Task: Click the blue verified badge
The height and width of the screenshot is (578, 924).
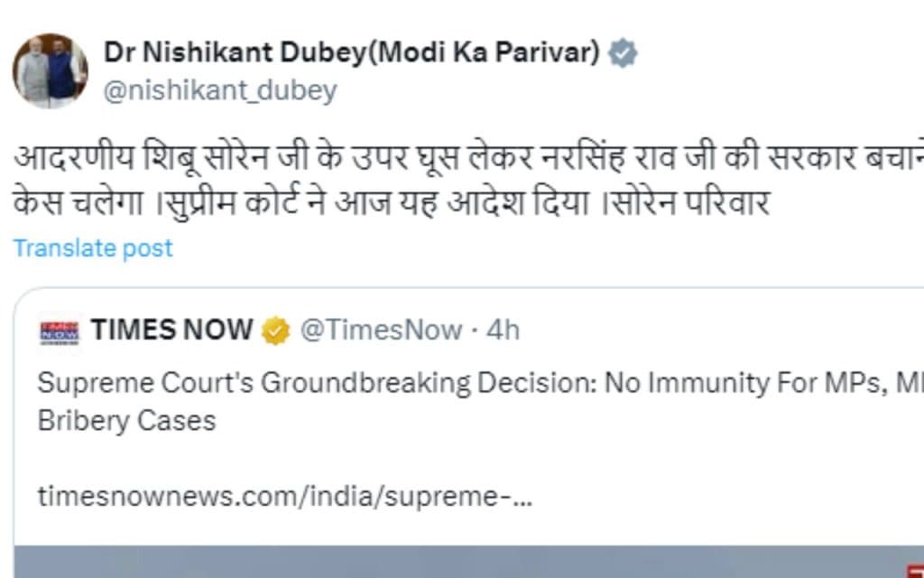Action: pyautogui.click(x=622, y=53)
